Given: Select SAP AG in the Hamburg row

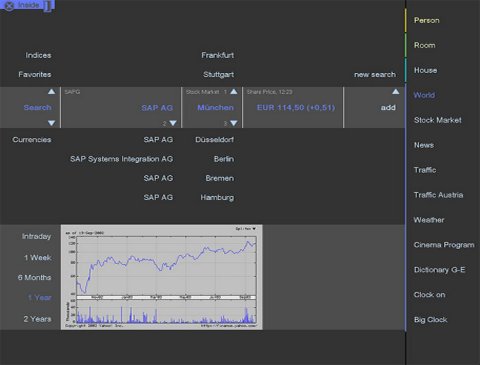Looking at the screenshot, I should (158, 198).
